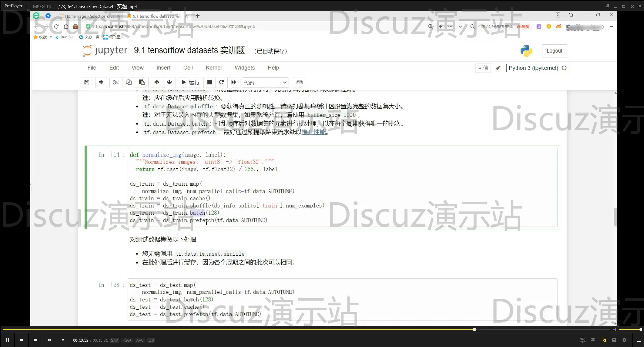Click the Logout button

point(554,51)
